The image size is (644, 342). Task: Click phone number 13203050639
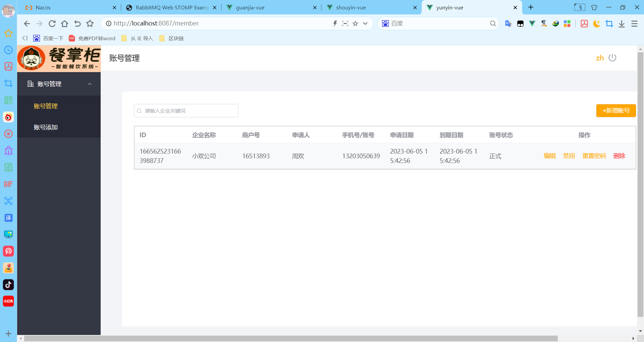click(x=361, y=156)
